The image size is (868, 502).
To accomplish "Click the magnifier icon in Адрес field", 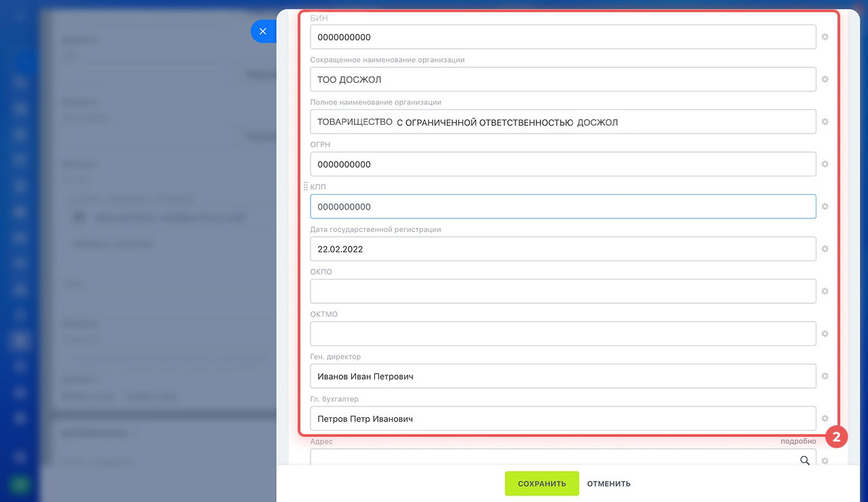I will click(x=805, y=461).
